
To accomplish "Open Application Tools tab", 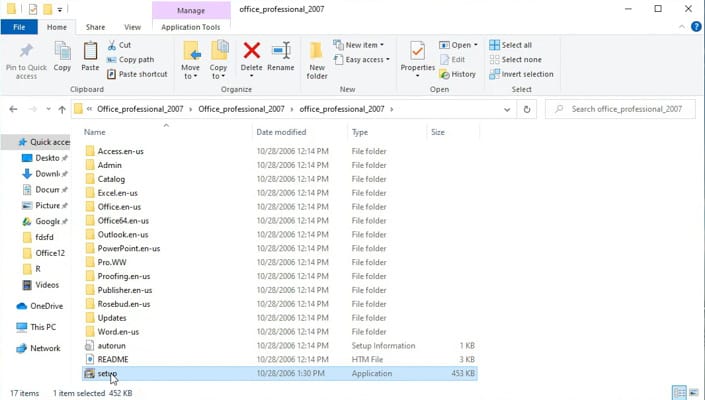I will point(191,27).
